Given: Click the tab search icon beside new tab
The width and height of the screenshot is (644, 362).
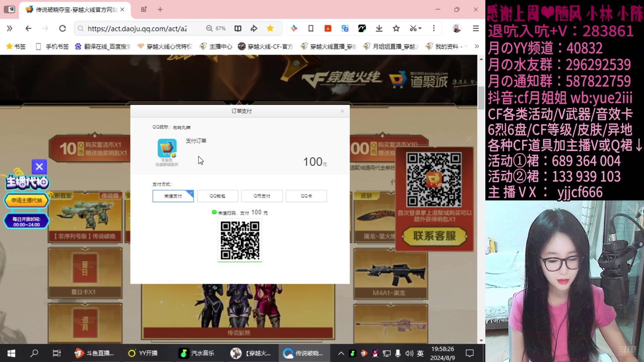Looking at the screenshot, I should (x=144, y=10).
